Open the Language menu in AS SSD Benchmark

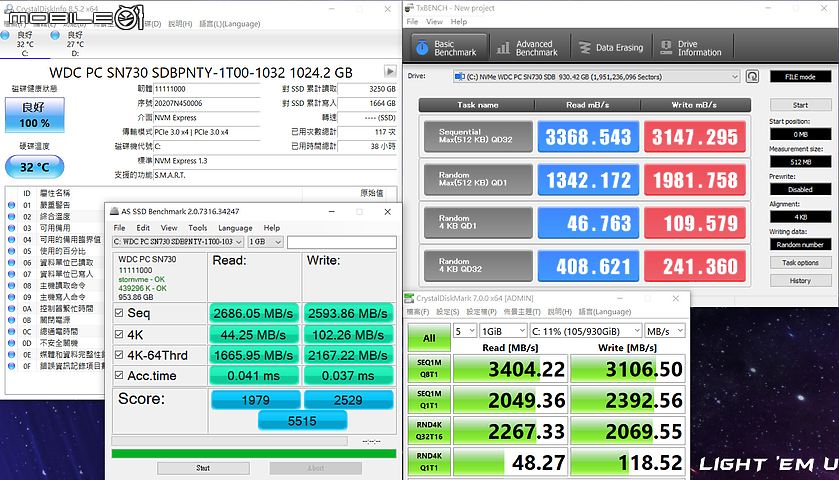[235, 227]
